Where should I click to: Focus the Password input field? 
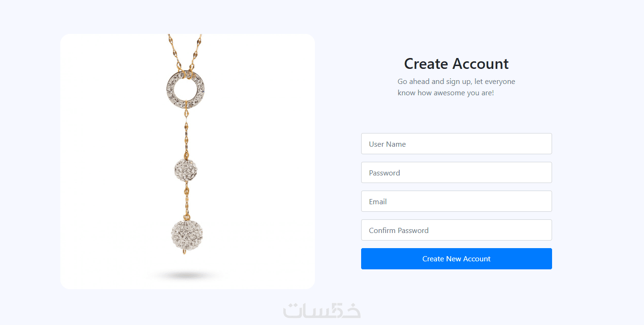pos(456,172)
